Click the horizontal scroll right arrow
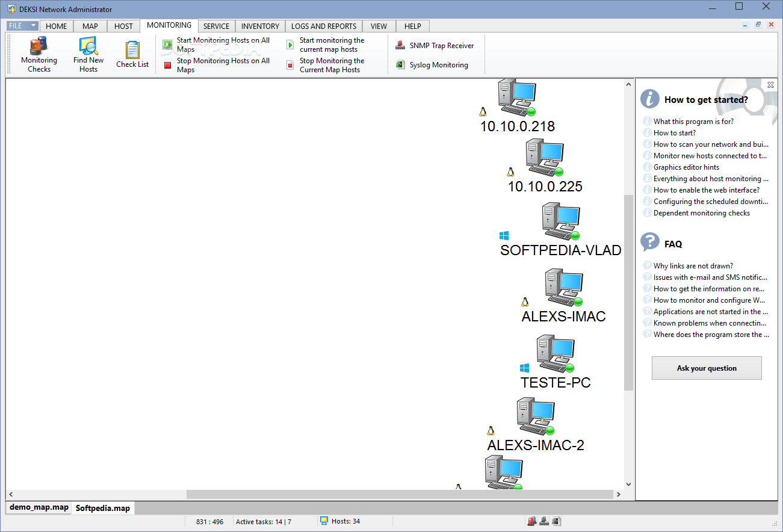The width and height of the screenshot is (783, 532). point(619,494)
